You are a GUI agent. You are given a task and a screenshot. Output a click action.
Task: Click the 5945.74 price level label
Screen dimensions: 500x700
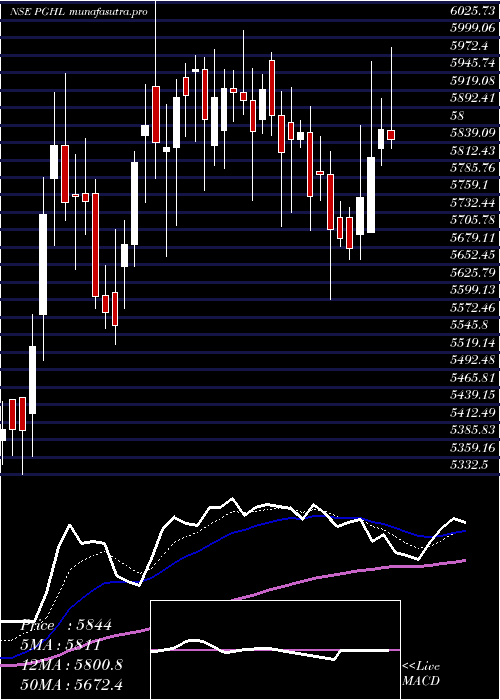472,63
